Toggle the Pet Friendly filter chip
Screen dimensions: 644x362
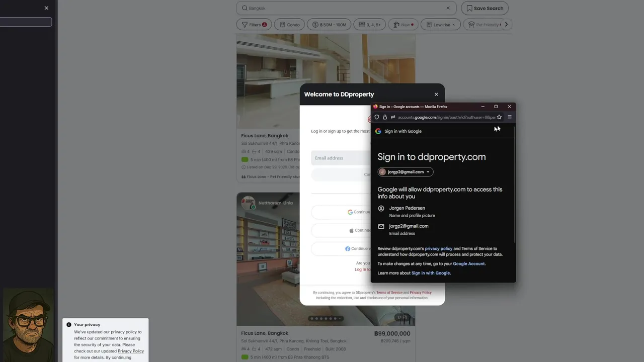pos(484,25)
